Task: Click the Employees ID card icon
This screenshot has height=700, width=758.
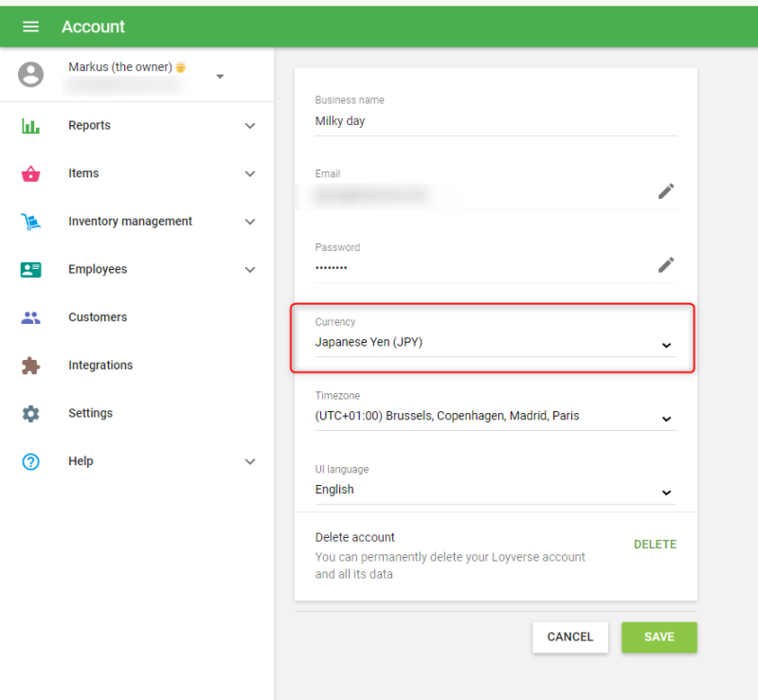Action: pos(30,270)
